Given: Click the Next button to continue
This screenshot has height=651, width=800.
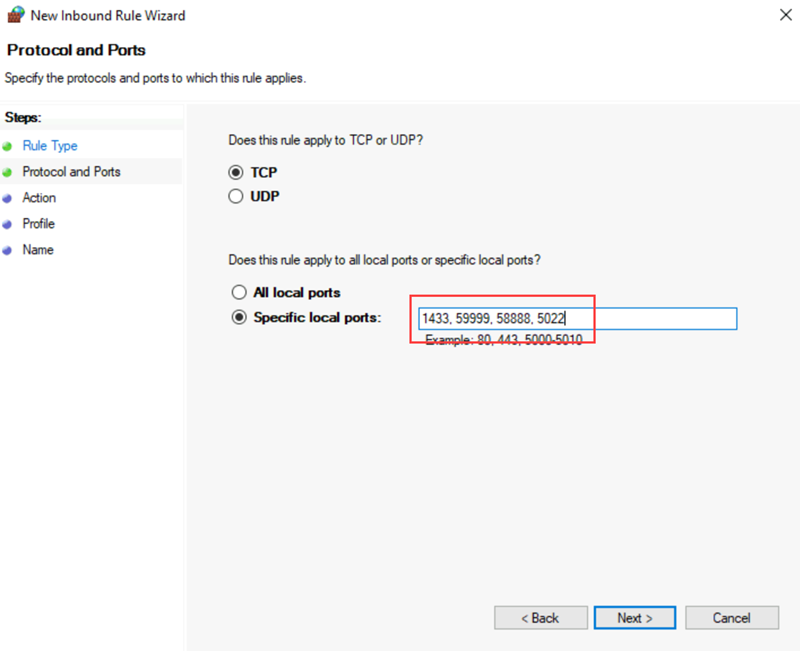Looking at the screenshot, I should point(634,617).
